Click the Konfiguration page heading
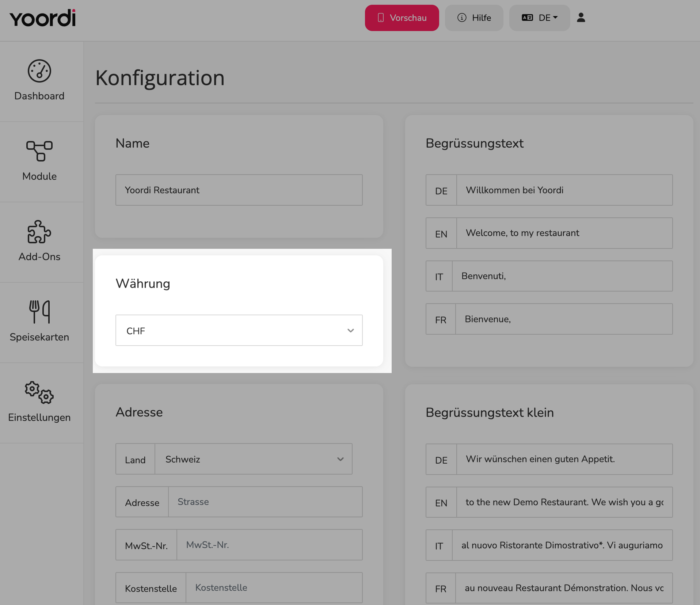700x605 pixels. tap(160, 78)
